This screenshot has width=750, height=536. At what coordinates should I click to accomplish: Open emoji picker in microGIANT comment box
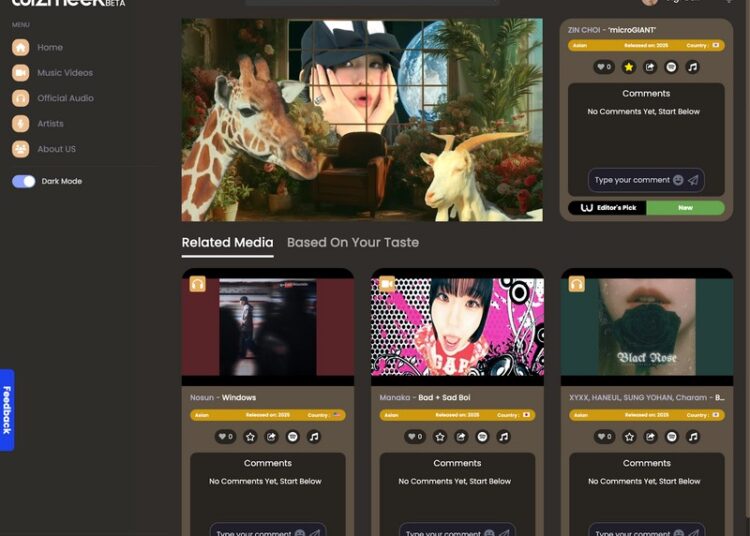[678, 180]
